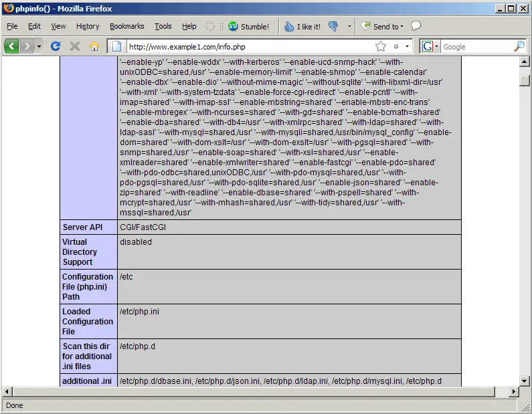
Task: Click the horizontal scrollbar left arrow
Action: click(x=7, y=392)
